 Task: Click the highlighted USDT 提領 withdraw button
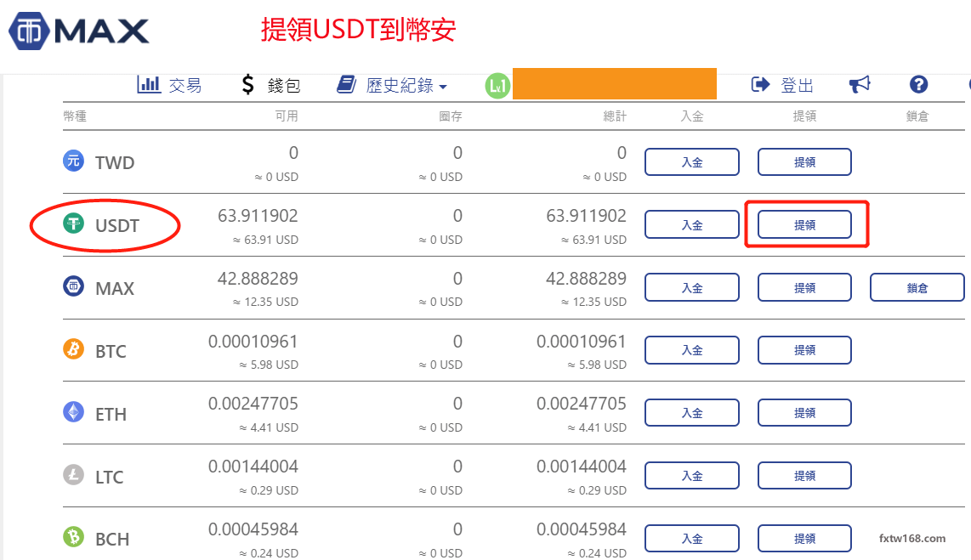tap(804, 224)
